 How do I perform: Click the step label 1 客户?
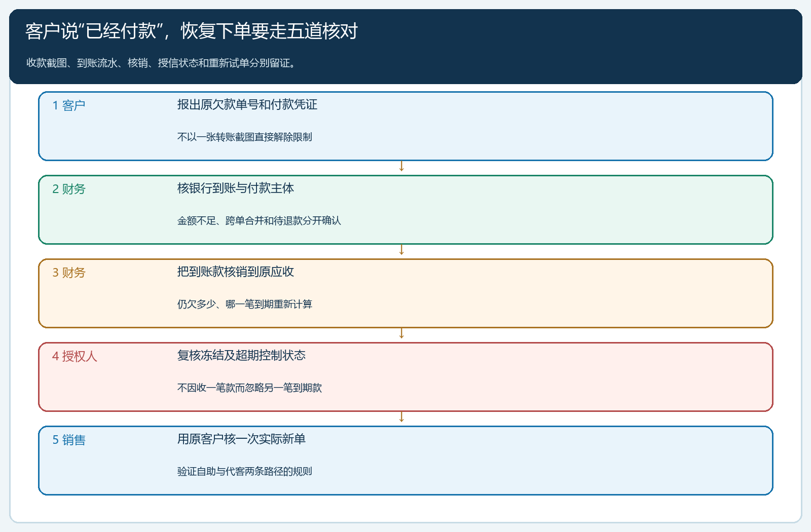[x=69, y=105]
